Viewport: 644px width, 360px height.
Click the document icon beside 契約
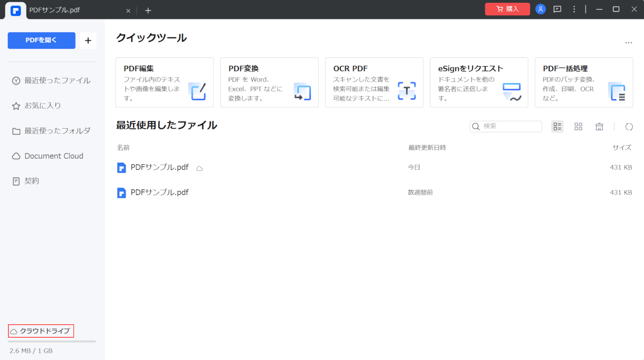point(16,181)
